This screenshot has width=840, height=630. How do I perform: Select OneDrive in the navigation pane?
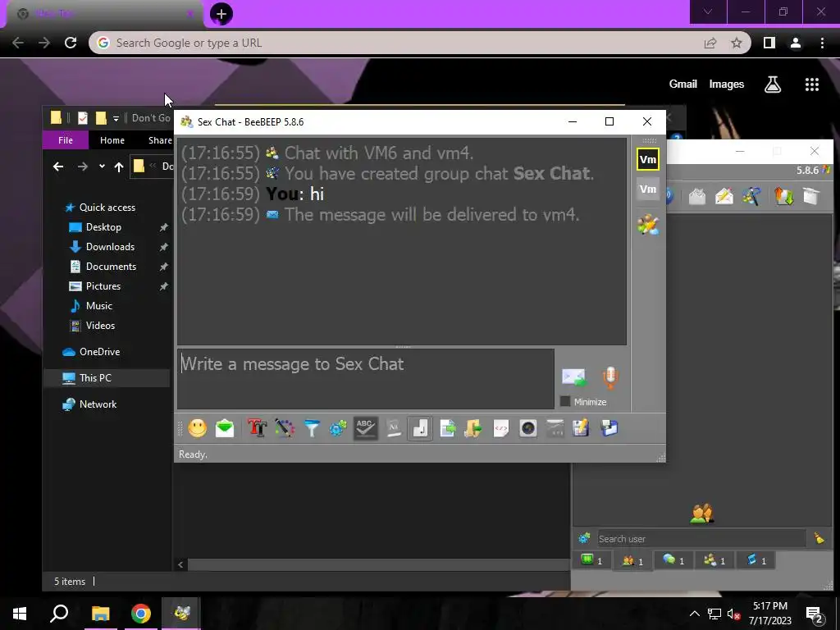click(x=99, y=352)
